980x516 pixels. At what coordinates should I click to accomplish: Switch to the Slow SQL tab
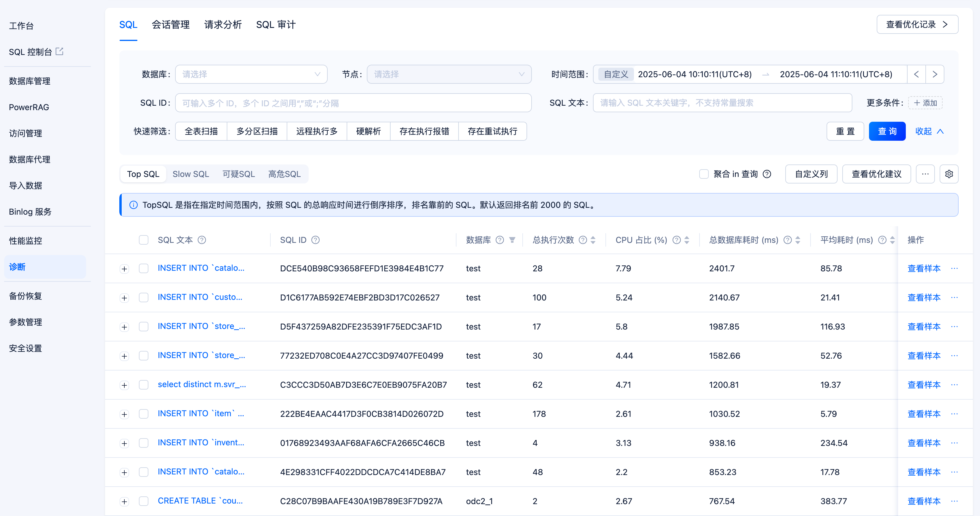click(x=191, y=174)
